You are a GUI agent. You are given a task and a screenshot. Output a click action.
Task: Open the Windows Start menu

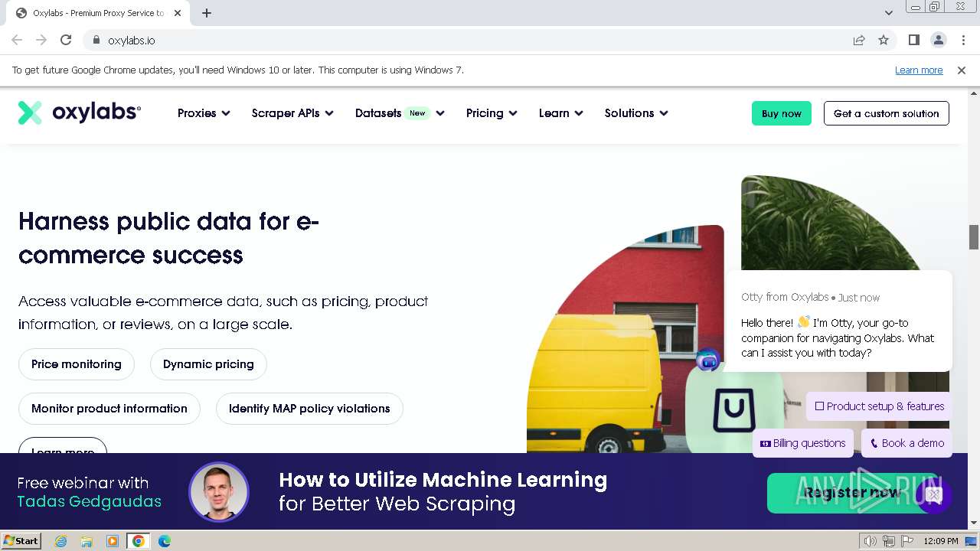[x=21, y=541]
